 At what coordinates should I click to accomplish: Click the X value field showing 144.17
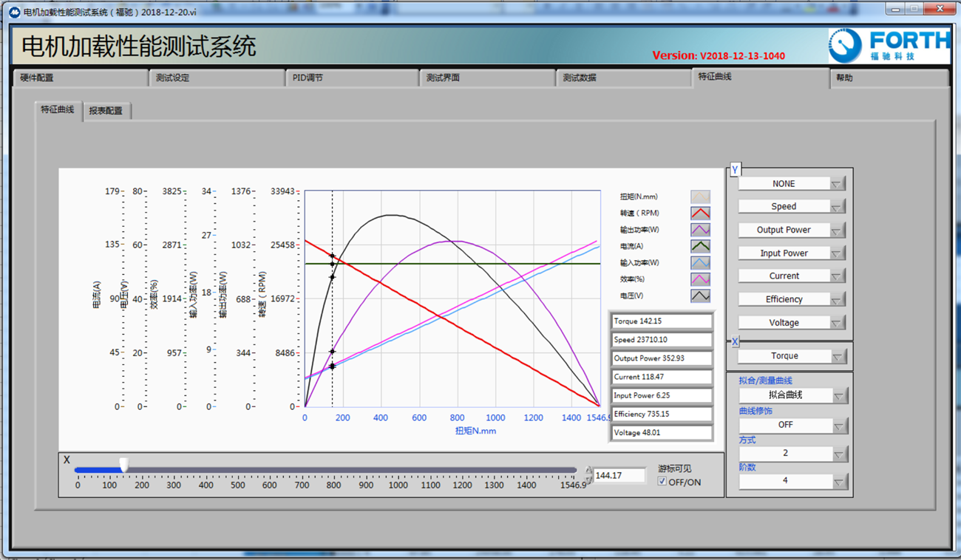[x=619, y=476]
